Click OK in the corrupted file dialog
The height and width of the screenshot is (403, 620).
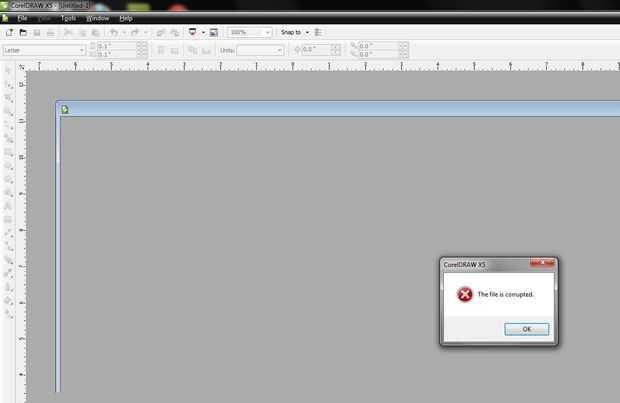tap(527, 329)
